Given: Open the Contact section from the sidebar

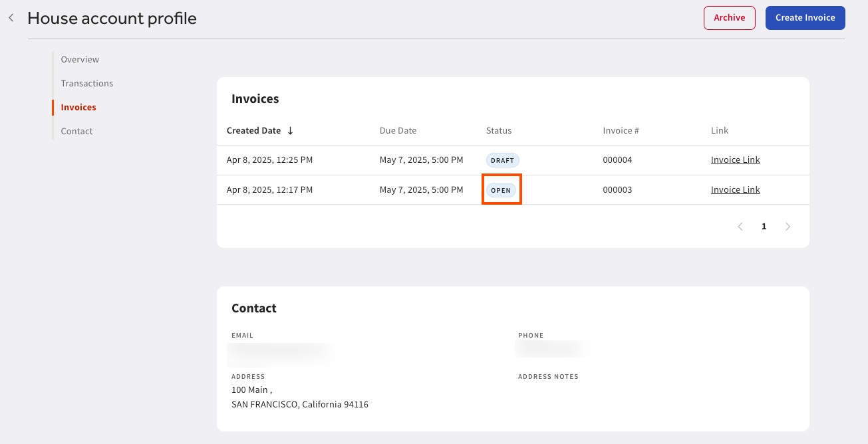Looking at the screenshot, I should coord(76,131).
